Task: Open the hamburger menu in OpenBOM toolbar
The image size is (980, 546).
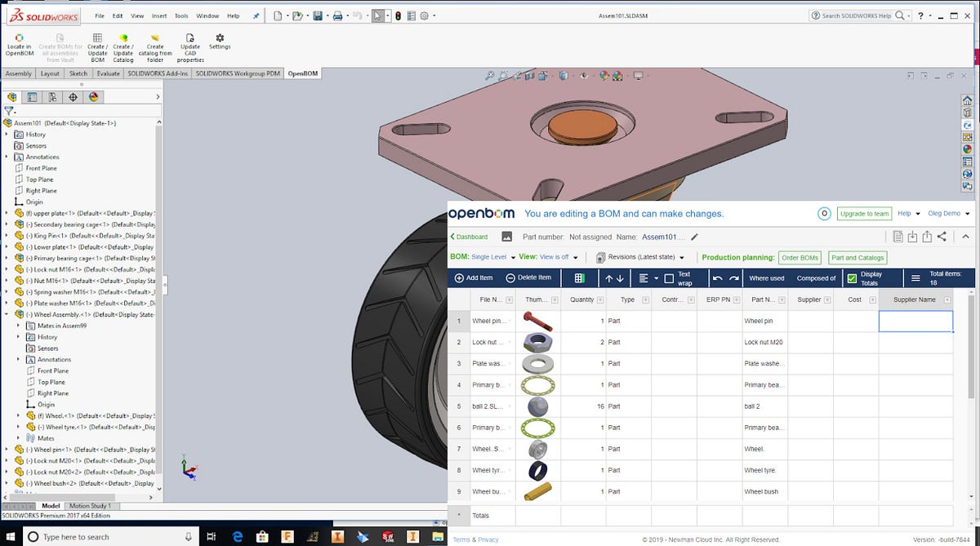Action: pos(915,277)
